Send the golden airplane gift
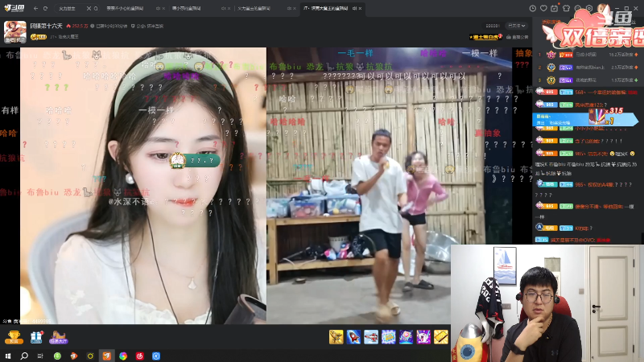Screen dimensions: 644x362 click(336, 337)
